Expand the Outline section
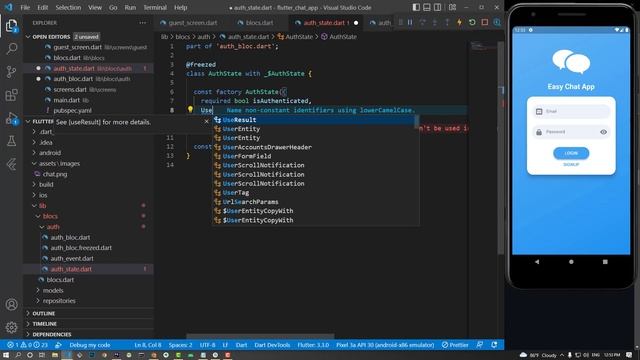This screenshot has height=360, width=640. coord(44,313)
